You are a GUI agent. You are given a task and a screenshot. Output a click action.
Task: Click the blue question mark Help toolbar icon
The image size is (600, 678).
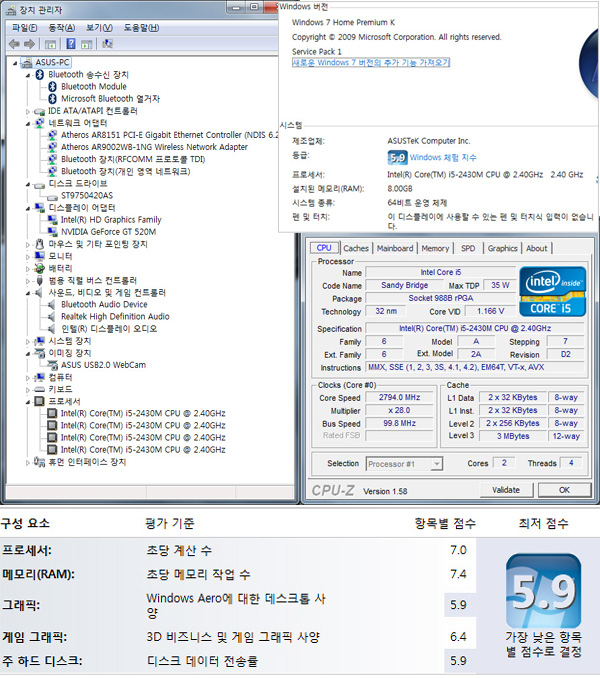coord(71,44)
